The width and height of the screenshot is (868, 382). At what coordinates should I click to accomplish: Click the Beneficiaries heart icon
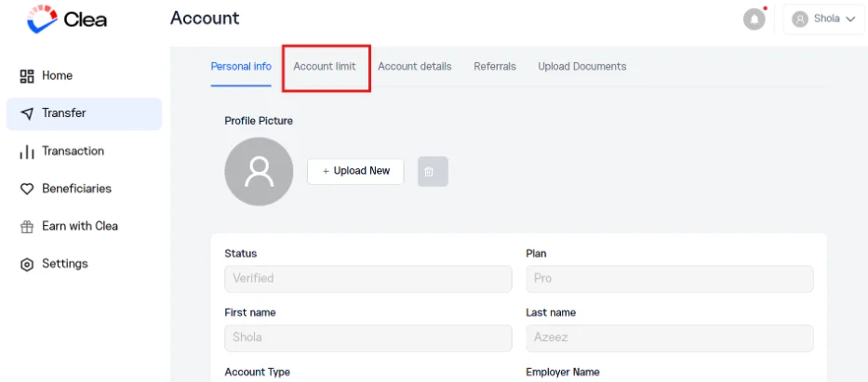(27, 189)
